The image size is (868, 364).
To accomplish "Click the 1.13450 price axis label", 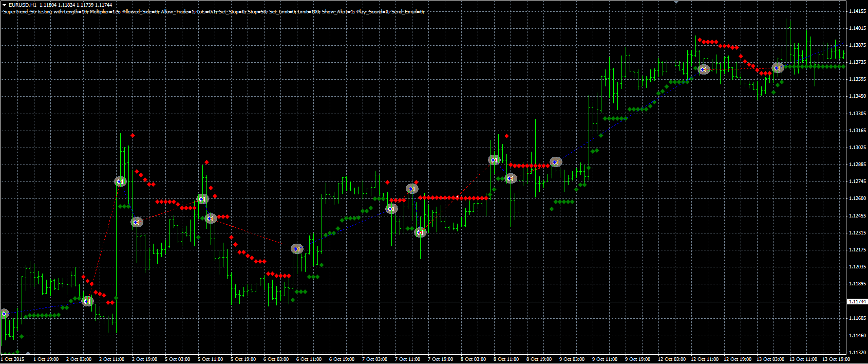I will point(857,96).
